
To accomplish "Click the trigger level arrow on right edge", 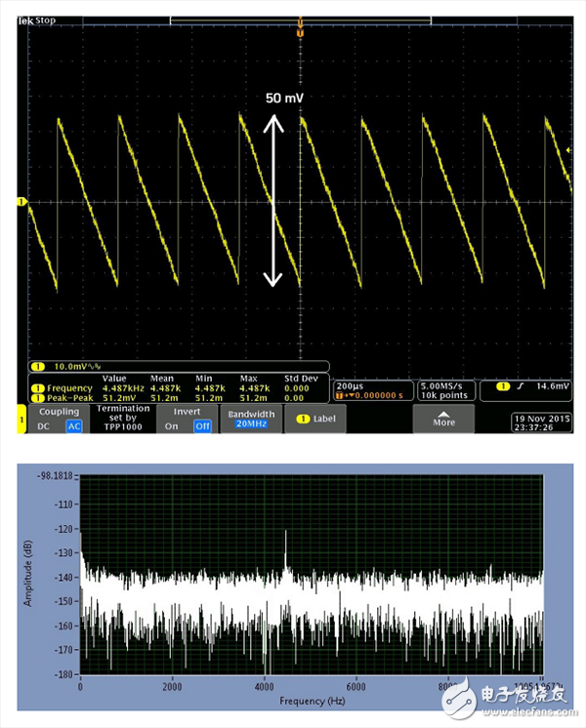I will tap(569, 149).
